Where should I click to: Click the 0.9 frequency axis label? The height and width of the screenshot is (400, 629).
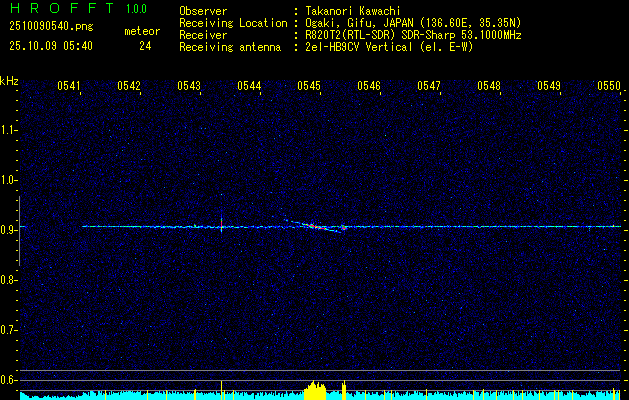pos(9,229)
